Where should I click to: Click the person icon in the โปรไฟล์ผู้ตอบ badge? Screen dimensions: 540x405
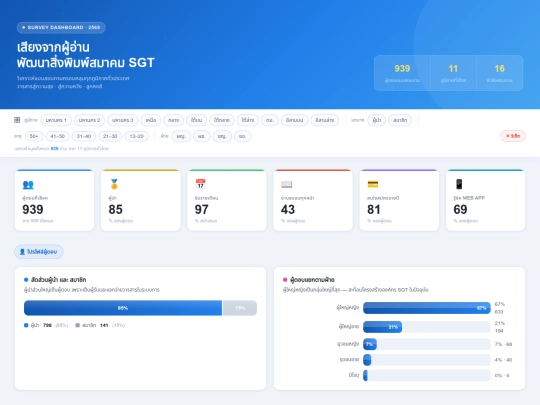[22, 252]
